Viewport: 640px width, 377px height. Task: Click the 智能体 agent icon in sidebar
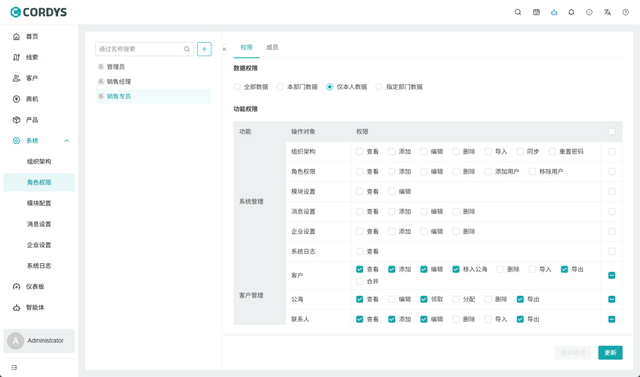coord(16,307)
